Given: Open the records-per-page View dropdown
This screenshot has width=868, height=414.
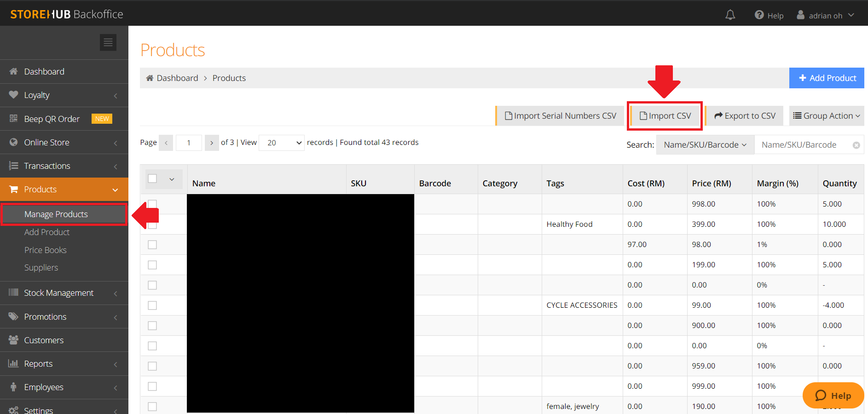Looking at the screenshot, I should point(282,143).
